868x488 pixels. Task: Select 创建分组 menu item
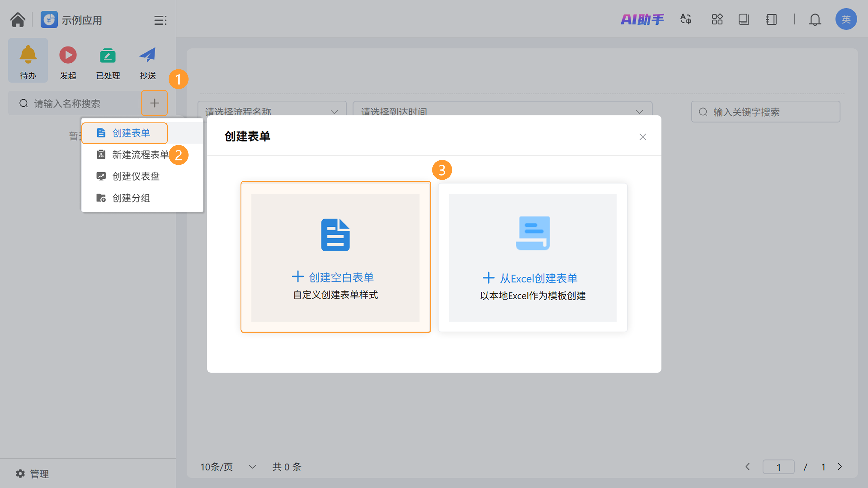[131, 198]
